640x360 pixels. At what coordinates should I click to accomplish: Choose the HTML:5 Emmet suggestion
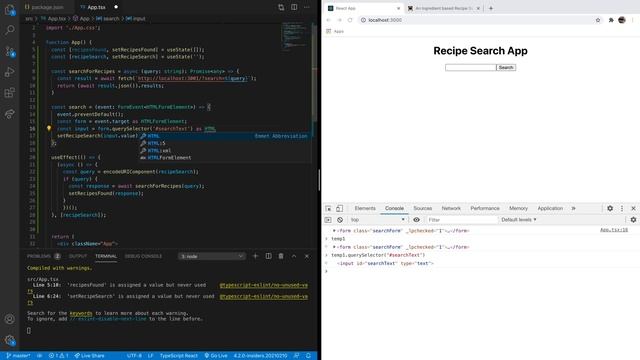coord(156,143)
